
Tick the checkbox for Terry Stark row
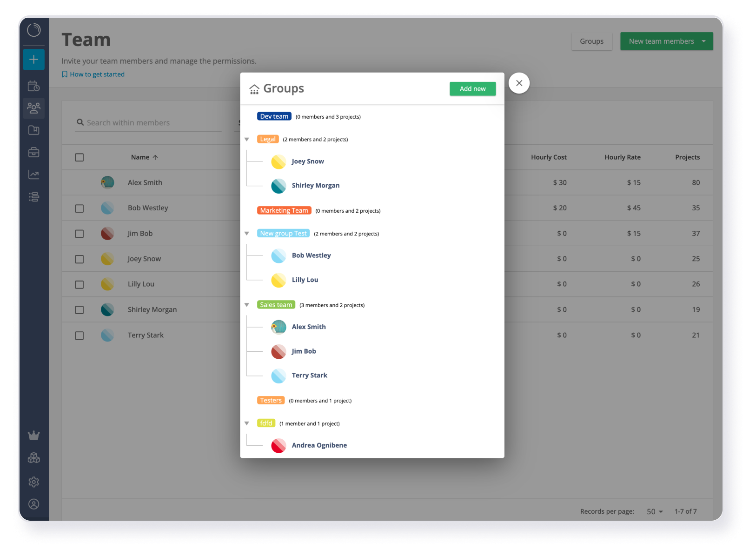pos(80,336)
